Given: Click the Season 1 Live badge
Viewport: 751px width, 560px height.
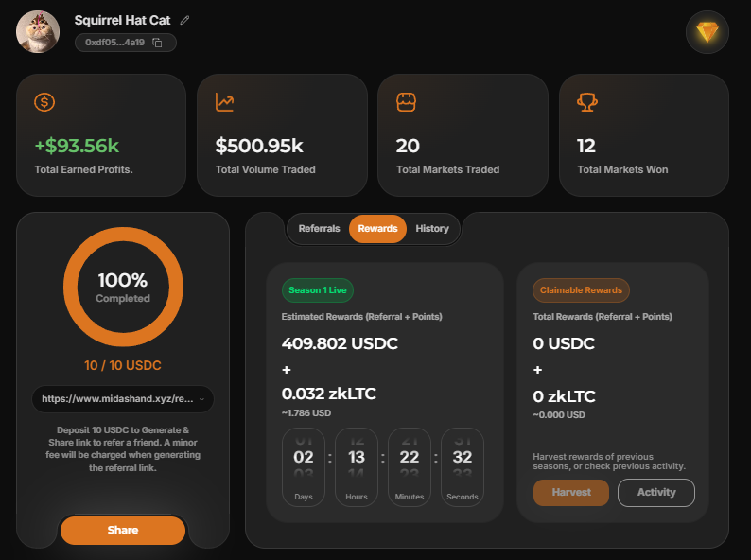Looking at the screenshot, I should [318, 290].
